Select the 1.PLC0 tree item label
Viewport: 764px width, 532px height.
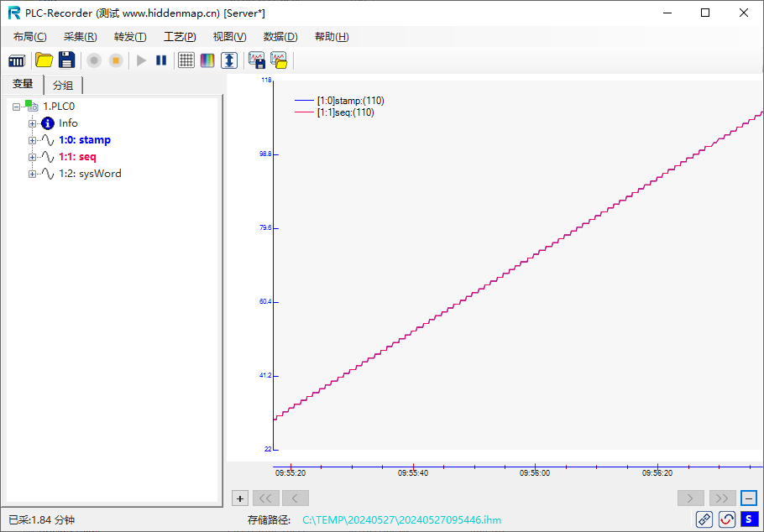coord(59,107)
